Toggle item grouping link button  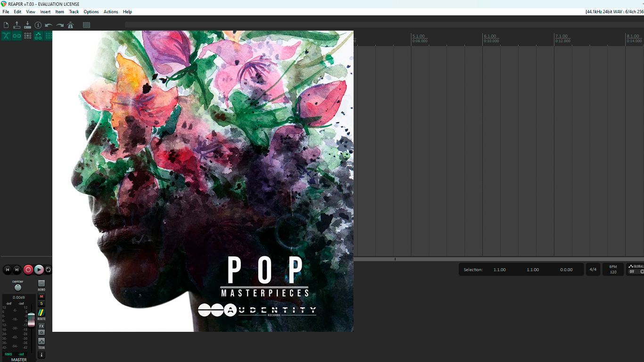click(x=17, y=36)
